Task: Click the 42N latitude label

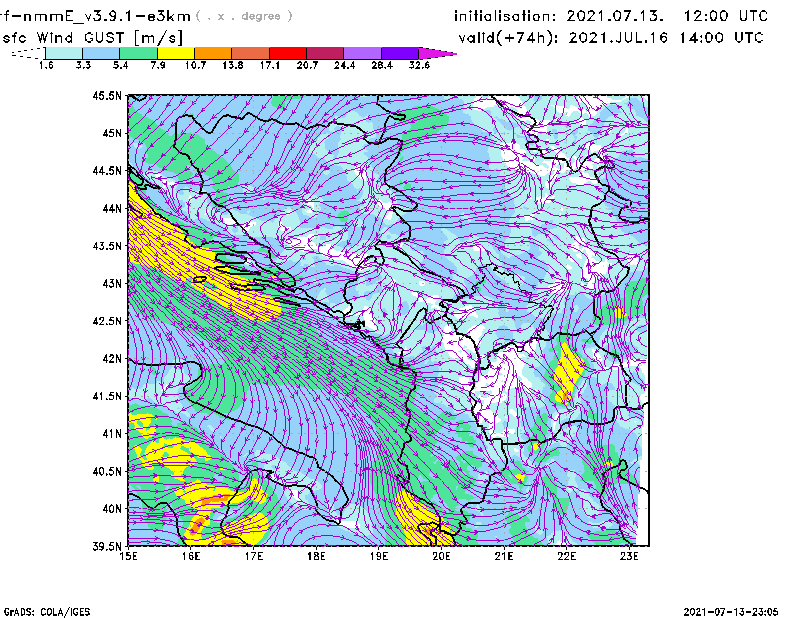Action: tap(112, 359)
